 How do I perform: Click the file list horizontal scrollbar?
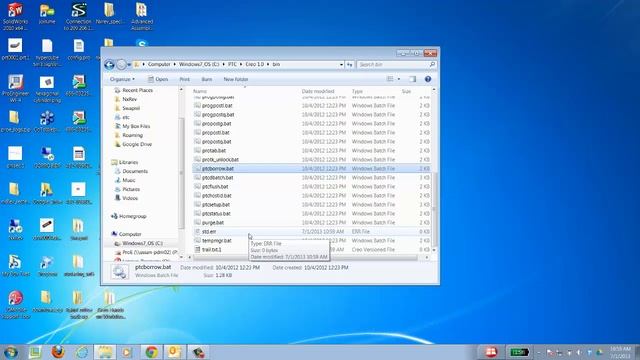pos(305,258)
